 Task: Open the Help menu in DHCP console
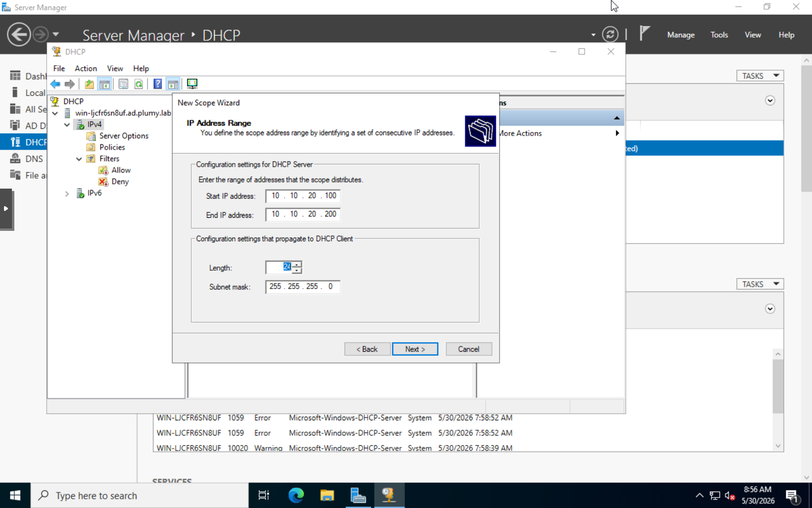click(141, 69)
